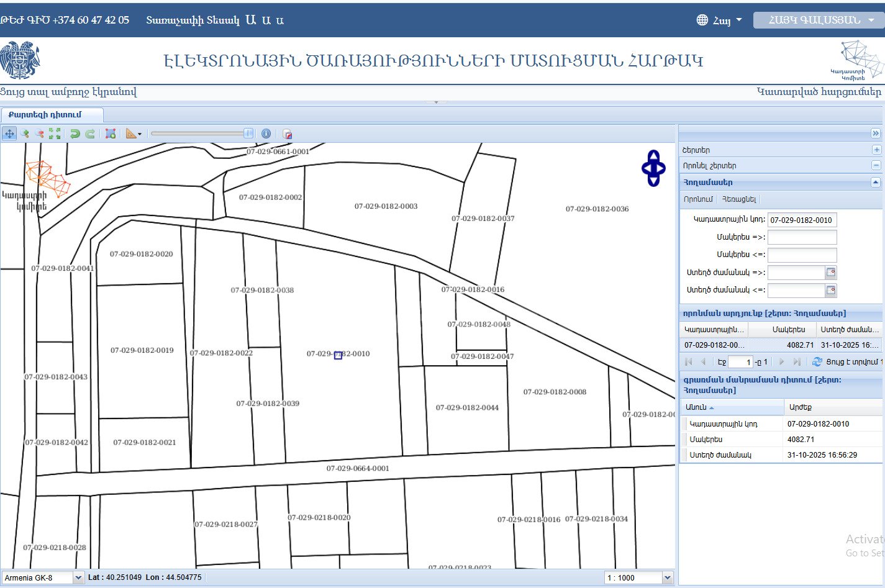This screenshot has height=588, width=885.
Task: Click the blue info identify icon
Action: [266, 133]
